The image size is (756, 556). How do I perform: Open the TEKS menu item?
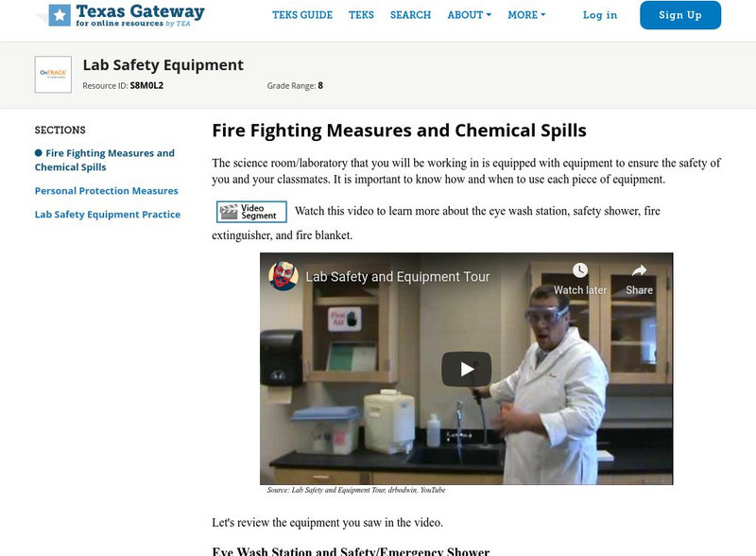point(361,15)
